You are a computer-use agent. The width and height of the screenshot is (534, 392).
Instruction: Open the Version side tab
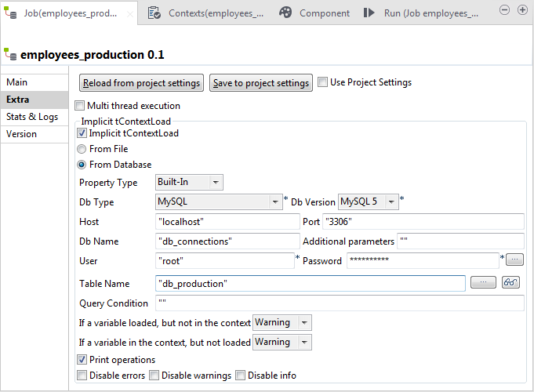(22, 134)
